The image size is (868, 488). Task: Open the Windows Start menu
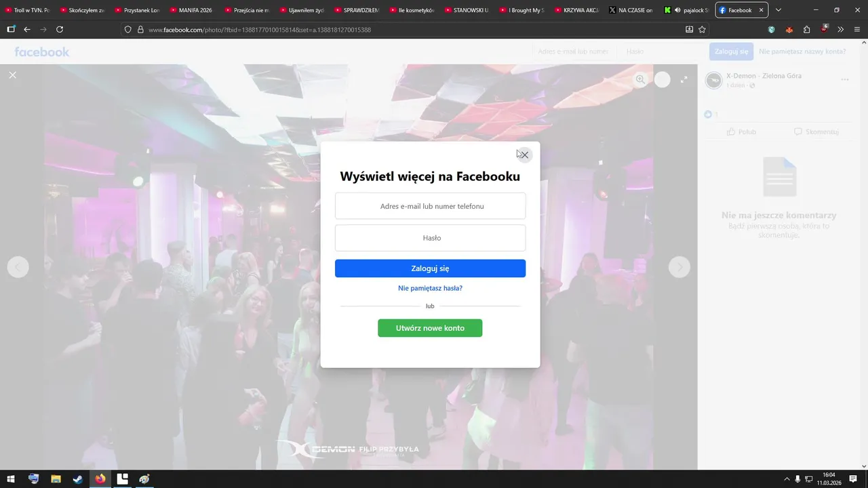[x=11, y=479]
